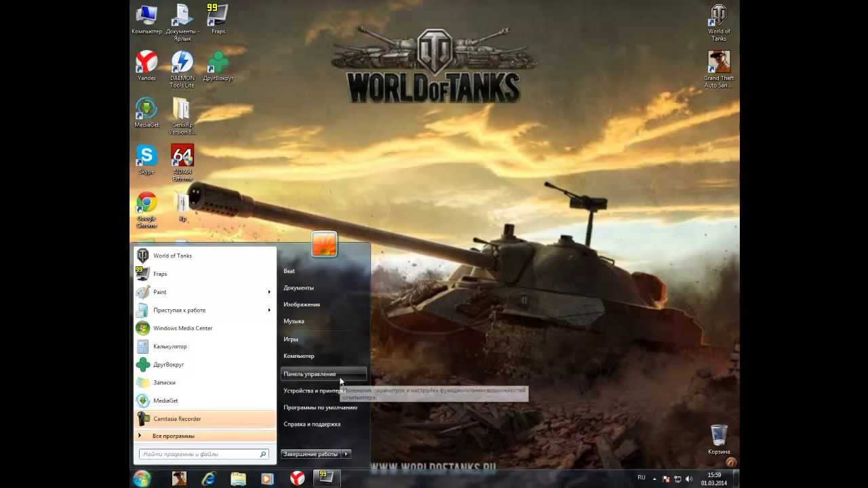Launch Калькулятор from Start menu
This screenshot has width=868, height=488.
point(205,346)
